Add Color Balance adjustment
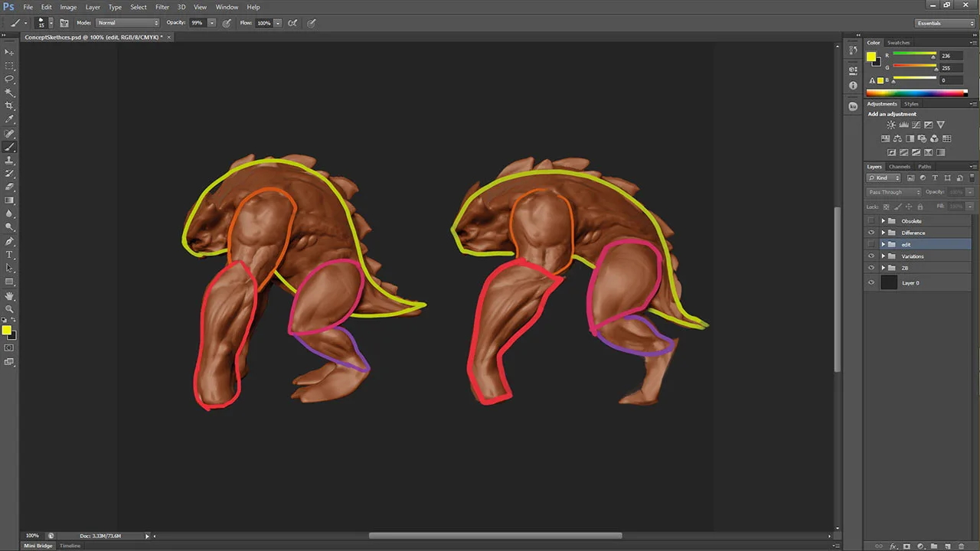980x551 pixels. (897, 139)
